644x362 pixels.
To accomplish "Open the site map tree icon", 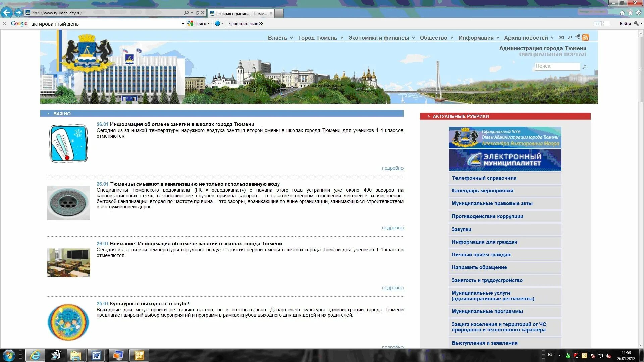I will [578, 37].
